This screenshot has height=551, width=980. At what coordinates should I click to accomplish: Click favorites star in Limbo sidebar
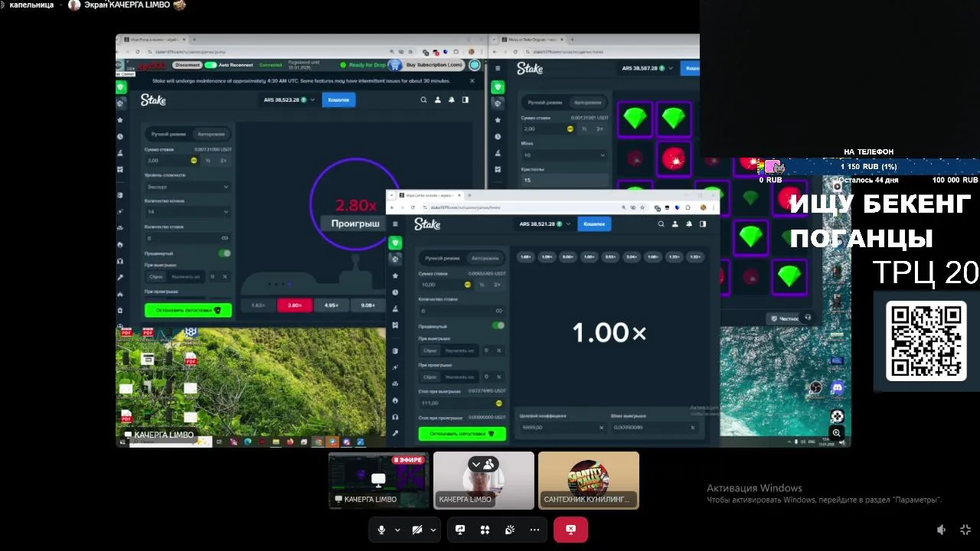click(x=395, y=275)
